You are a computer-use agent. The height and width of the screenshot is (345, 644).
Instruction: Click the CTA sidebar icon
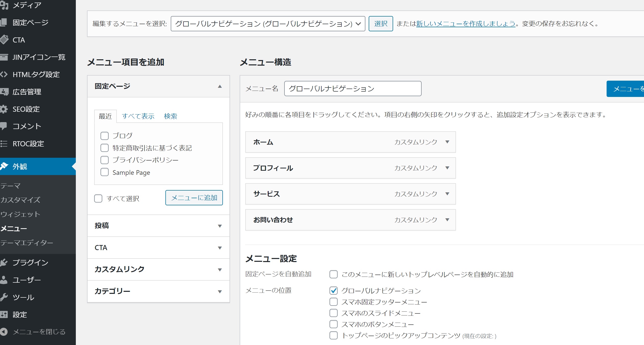[x=4, y=40]
